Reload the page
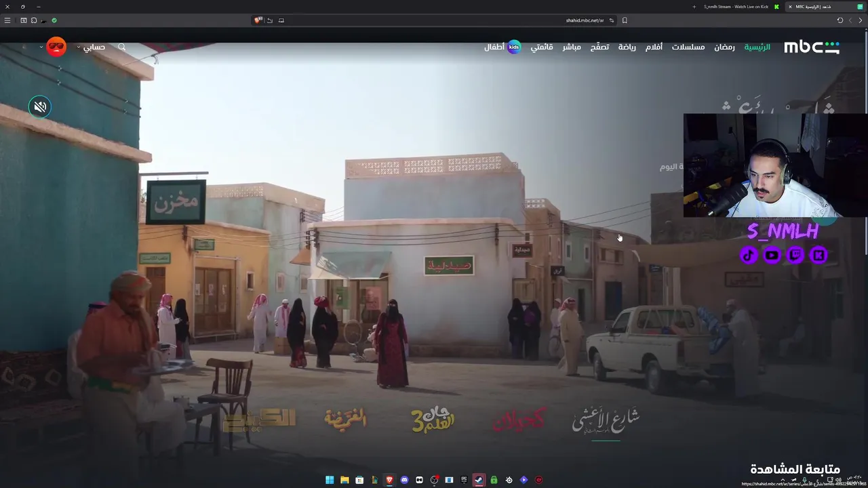The image size is (868, 488). click(x=840, y=20)
